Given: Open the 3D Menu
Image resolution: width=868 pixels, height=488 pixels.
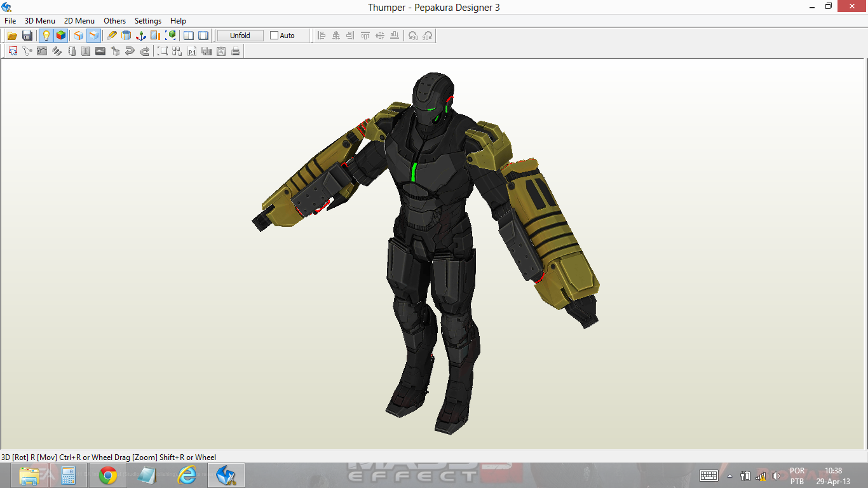Looking at the screenshot, I should click(40, 20).
